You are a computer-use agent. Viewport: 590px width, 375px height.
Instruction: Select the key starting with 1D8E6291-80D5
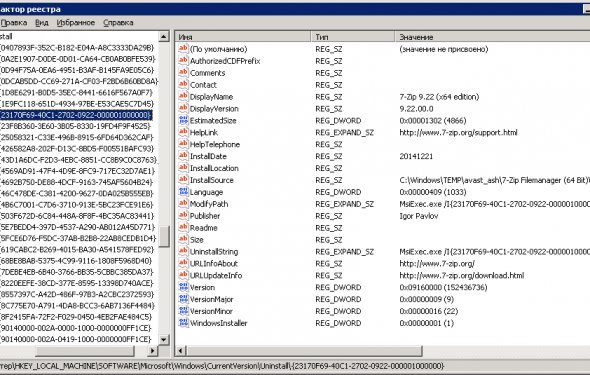76,93
